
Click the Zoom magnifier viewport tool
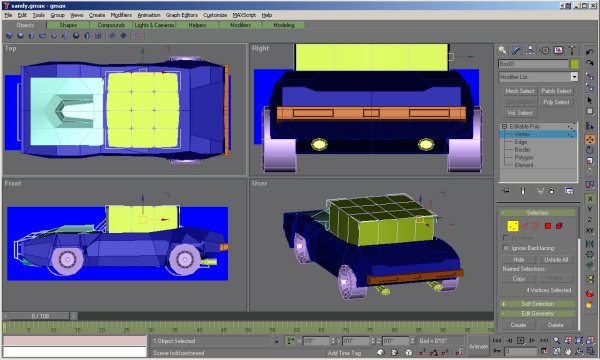tap(557, 340)
